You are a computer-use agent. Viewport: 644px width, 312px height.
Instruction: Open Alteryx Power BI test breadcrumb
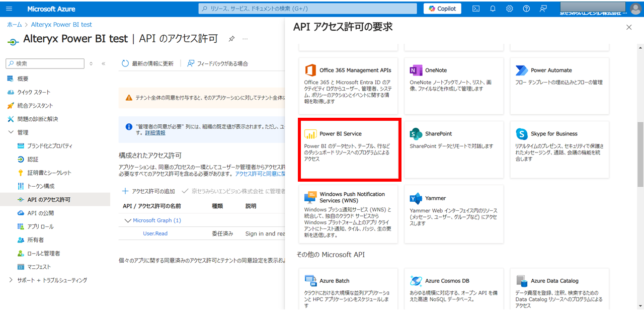61,24
